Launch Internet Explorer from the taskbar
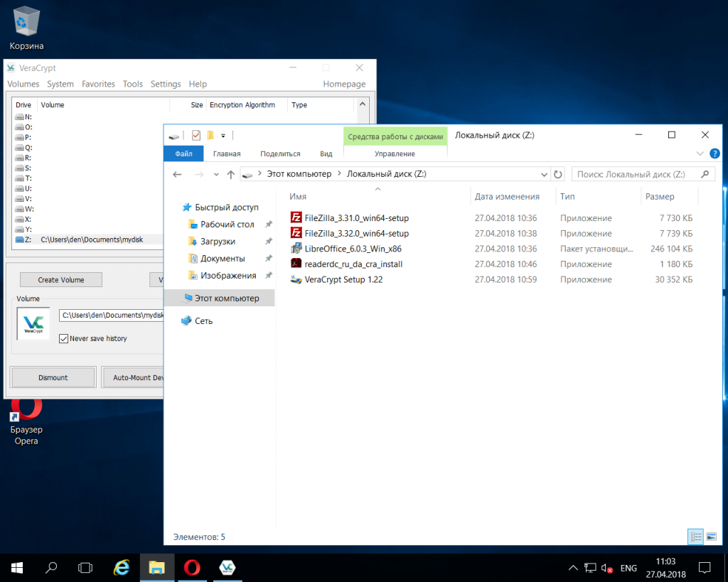The height and width of the screenshot is (582, 728). [x=122, y=568]
